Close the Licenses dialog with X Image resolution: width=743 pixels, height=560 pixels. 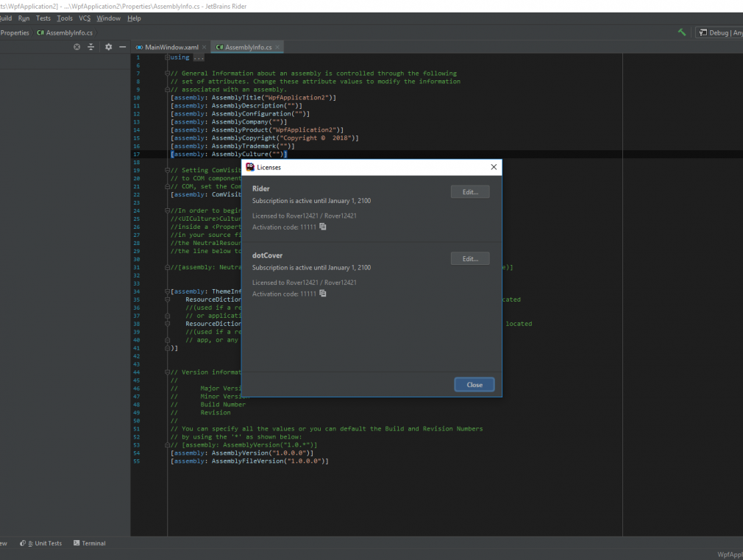[x=494, y=167]
